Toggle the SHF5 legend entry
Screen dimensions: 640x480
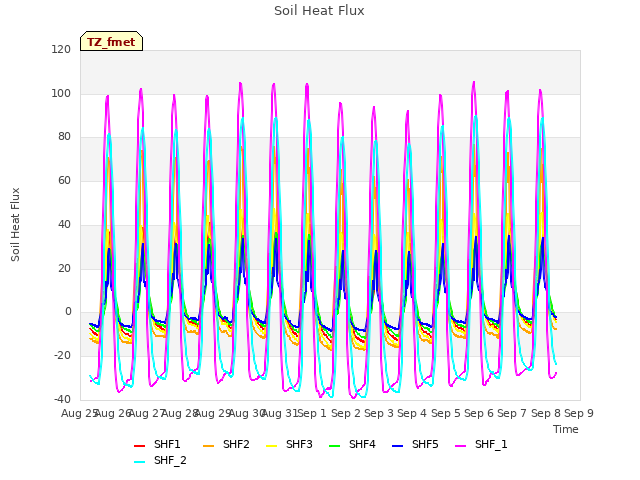pos(415,444)
